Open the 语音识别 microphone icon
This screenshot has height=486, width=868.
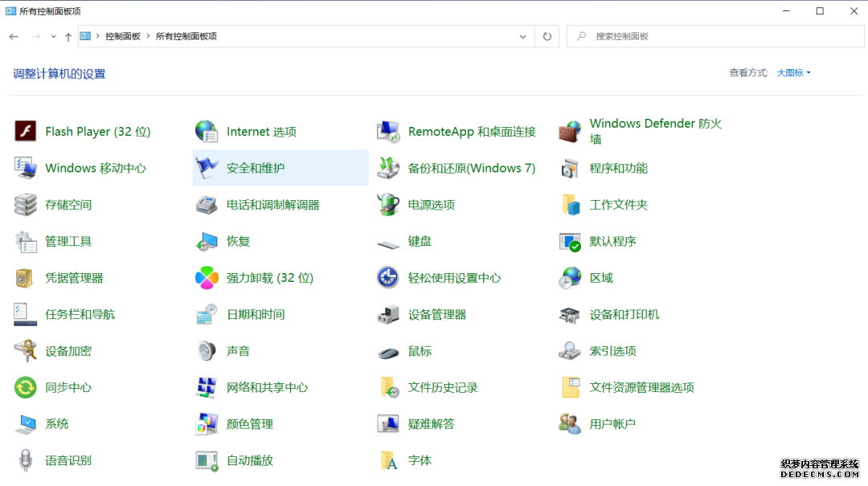click(x=26, y=460)
